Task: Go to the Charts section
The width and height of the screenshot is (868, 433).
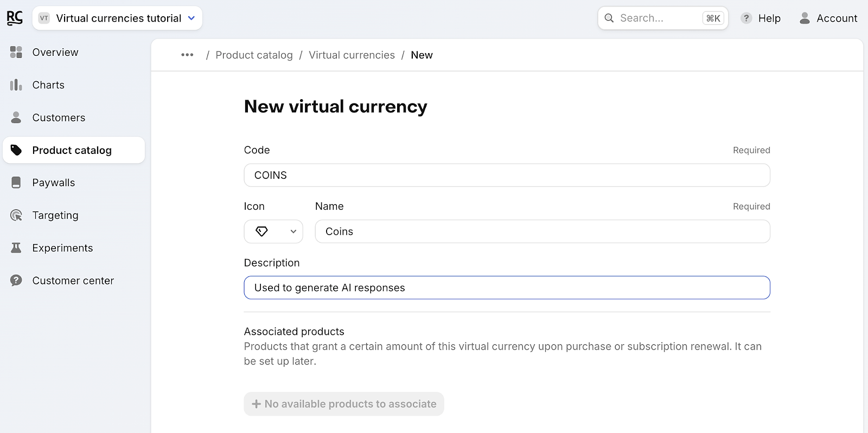Action: (x=74, y=85)
